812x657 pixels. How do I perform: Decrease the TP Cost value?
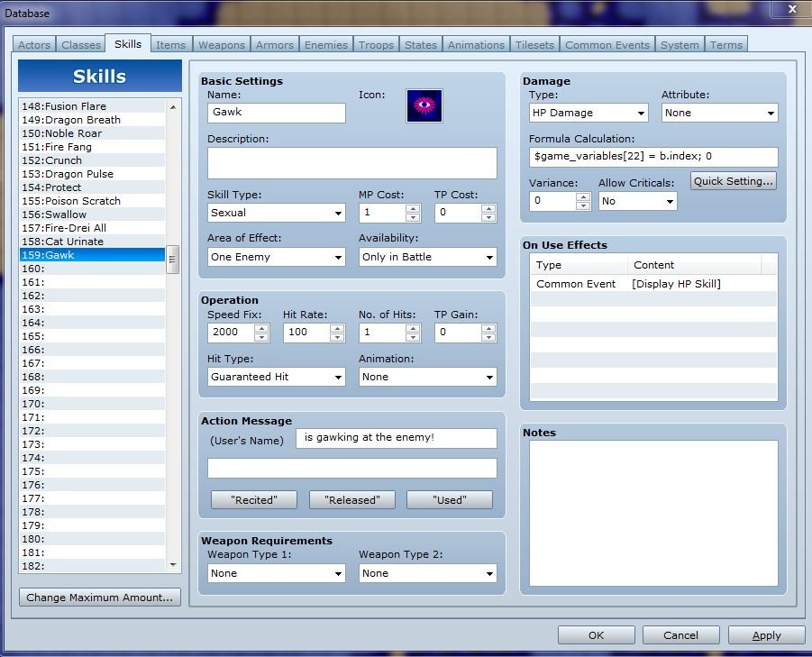pos(488,217)
